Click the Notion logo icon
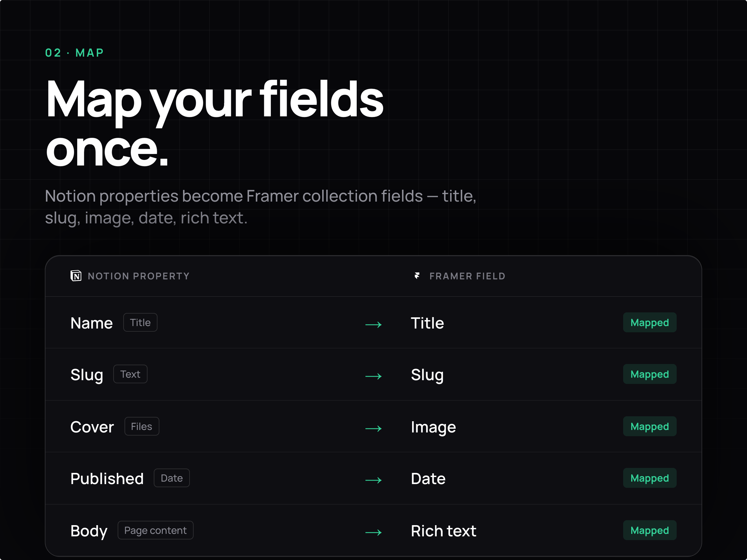Screen dimensions: 747x560 tap(76, 276)
